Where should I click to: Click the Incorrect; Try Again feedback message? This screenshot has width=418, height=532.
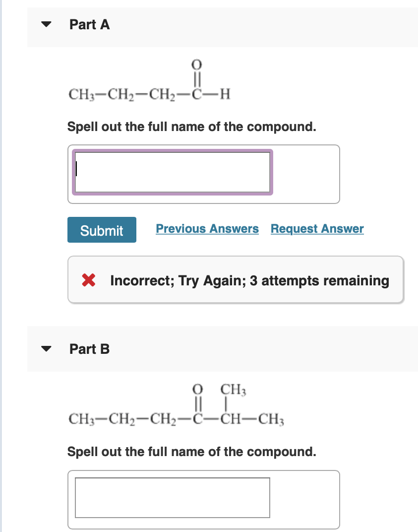pos(248,280)
